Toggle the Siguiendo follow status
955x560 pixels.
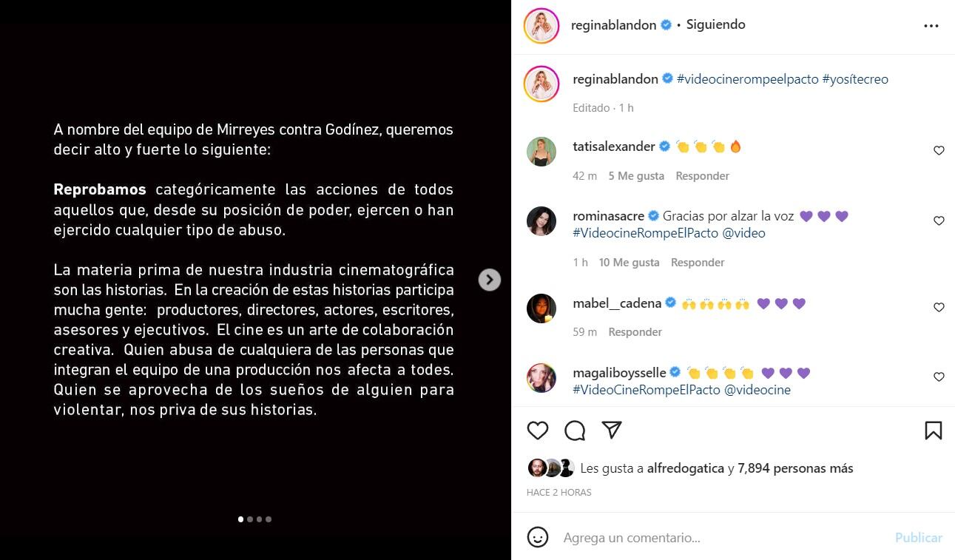(x=715, y=24)
